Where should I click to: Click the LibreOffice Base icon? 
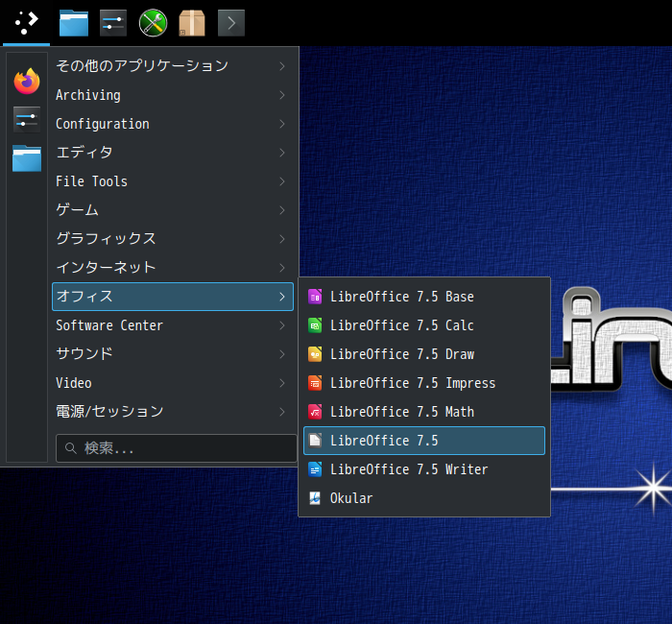pos(315,297)
